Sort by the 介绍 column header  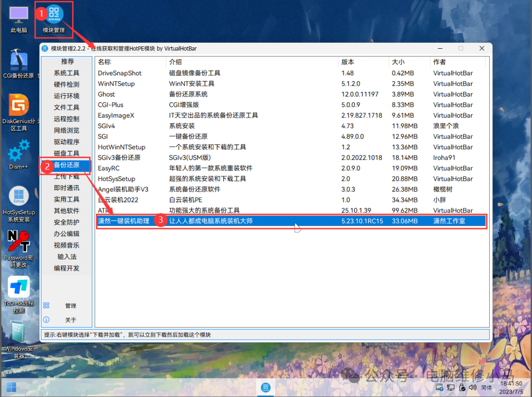tap(252, 62)
